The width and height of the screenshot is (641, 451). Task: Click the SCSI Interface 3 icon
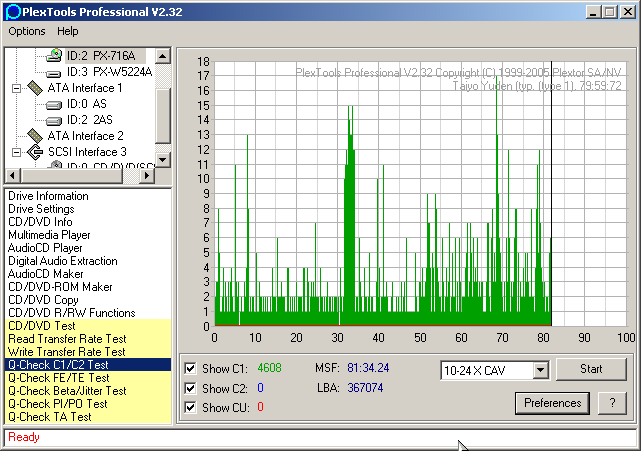coord(35,152)
